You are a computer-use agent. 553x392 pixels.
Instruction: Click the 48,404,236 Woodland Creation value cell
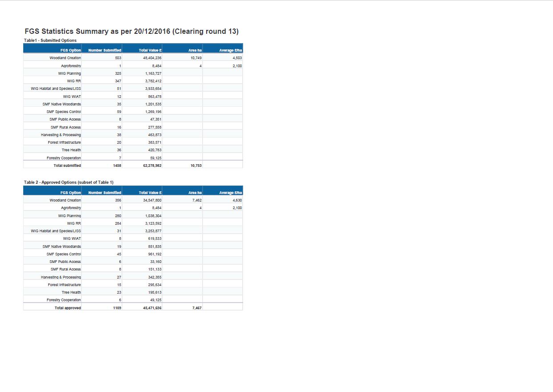pyautogui.click(x=152, y=58)
